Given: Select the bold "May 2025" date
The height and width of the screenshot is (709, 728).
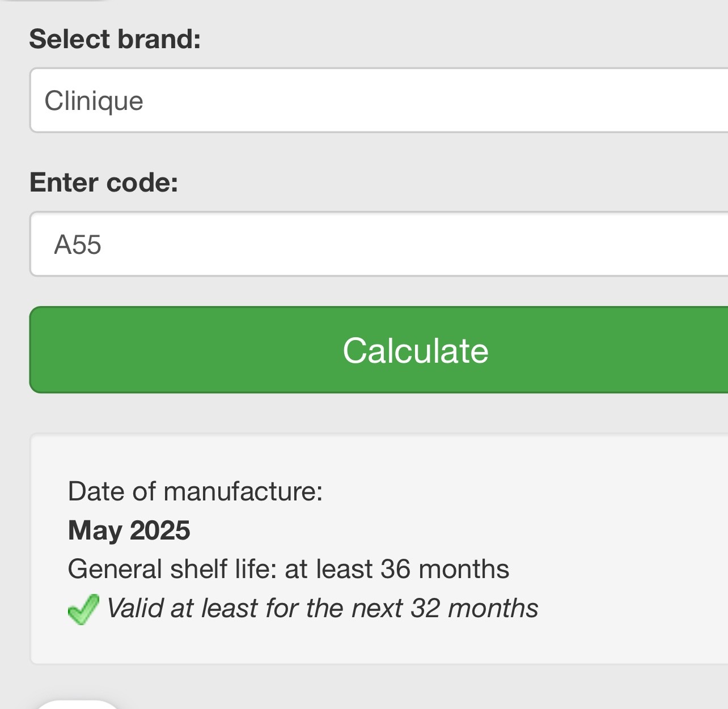Looking at the screenshot, I should [129, 530].
